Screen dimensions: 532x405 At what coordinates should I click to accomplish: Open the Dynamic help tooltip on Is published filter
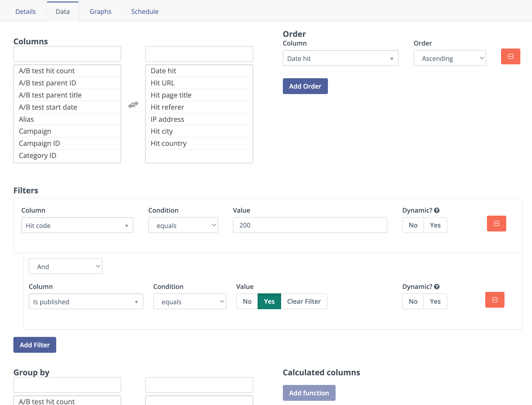click(437, 286)
